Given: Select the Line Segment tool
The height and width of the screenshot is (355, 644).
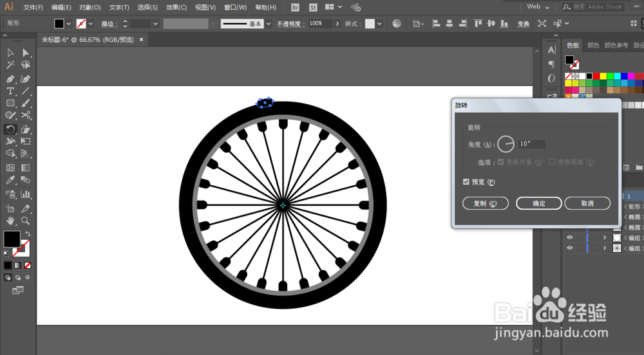Looking at the screenshot, I should coord(26,91).
